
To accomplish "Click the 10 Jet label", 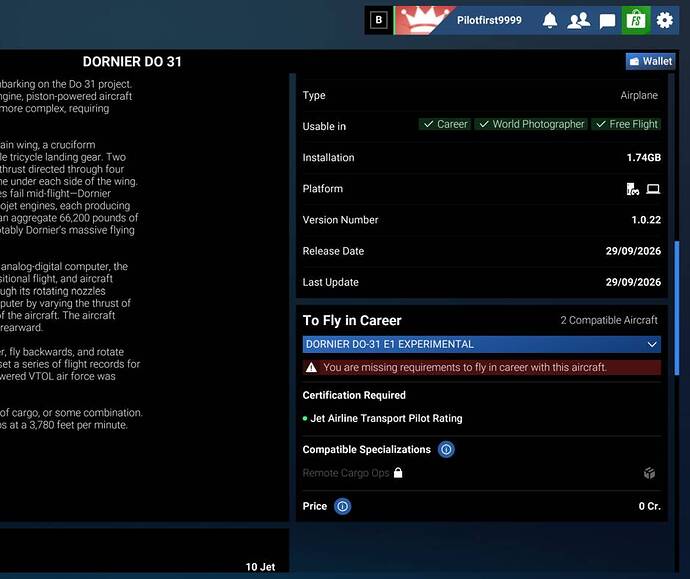I will pos(261,567).
